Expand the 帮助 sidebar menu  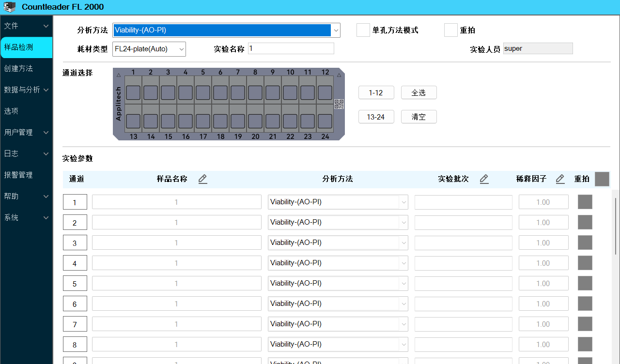click(x=26, y=196)
